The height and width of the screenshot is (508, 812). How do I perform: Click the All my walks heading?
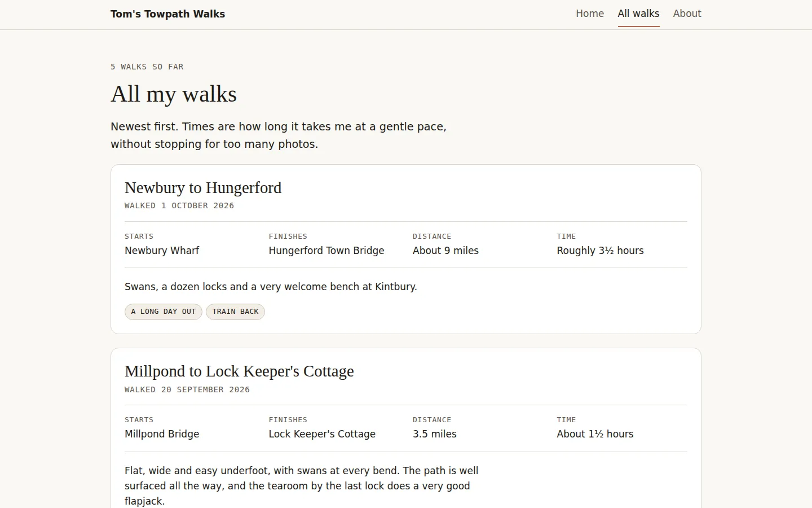(x=174, y=94)
